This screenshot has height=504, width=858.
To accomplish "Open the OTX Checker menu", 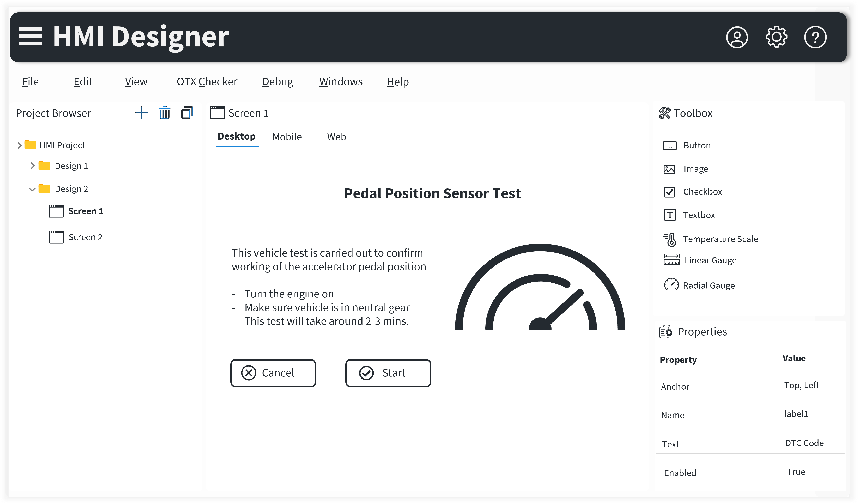I will [207, 82].
